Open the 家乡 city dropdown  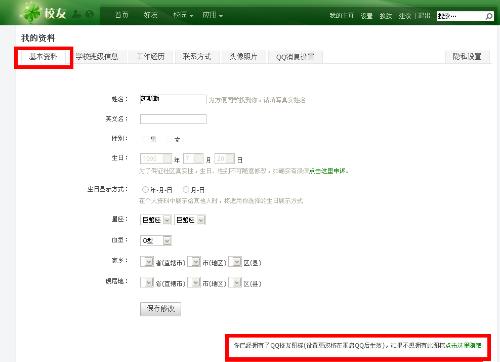click(194, 262)
